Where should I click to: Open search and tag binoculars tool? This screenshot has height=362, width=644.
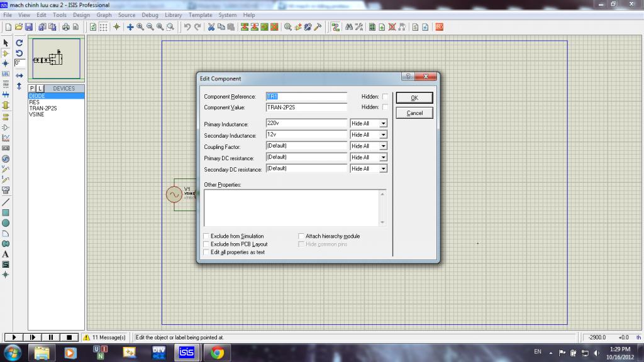(348, 27)
